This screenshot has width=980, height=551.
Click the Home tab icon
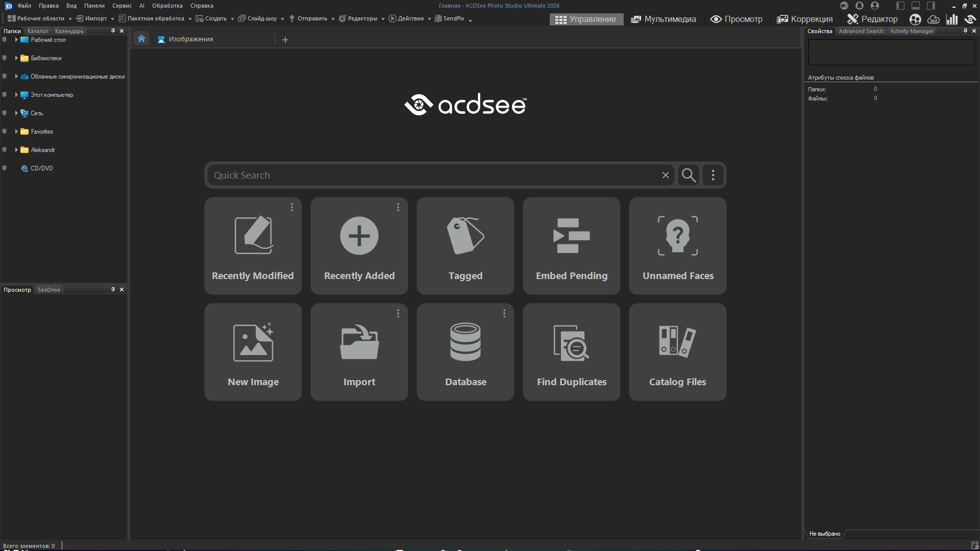point(141,39)
